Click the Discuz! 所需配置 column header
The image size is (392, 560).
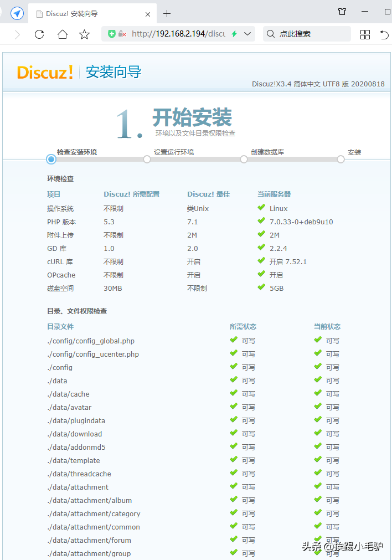[132, 194]
